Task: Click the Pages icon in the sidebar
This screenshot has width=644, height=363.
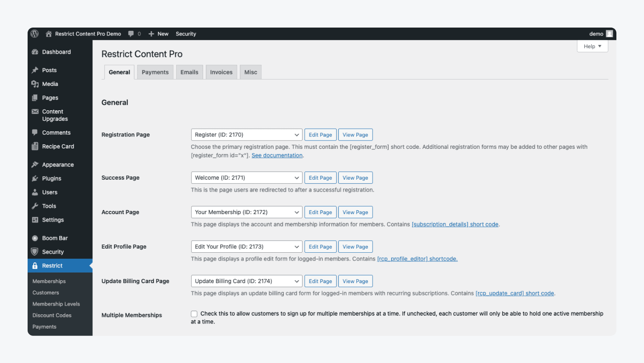Action: [x=36, y=97]
